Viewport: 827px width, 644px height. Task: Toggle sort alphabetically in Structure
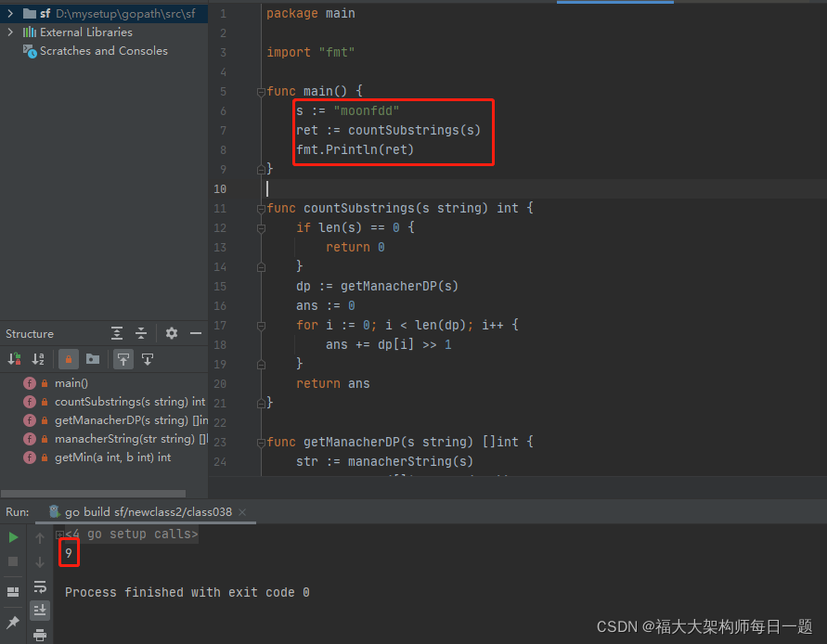[x=38, y=359]
